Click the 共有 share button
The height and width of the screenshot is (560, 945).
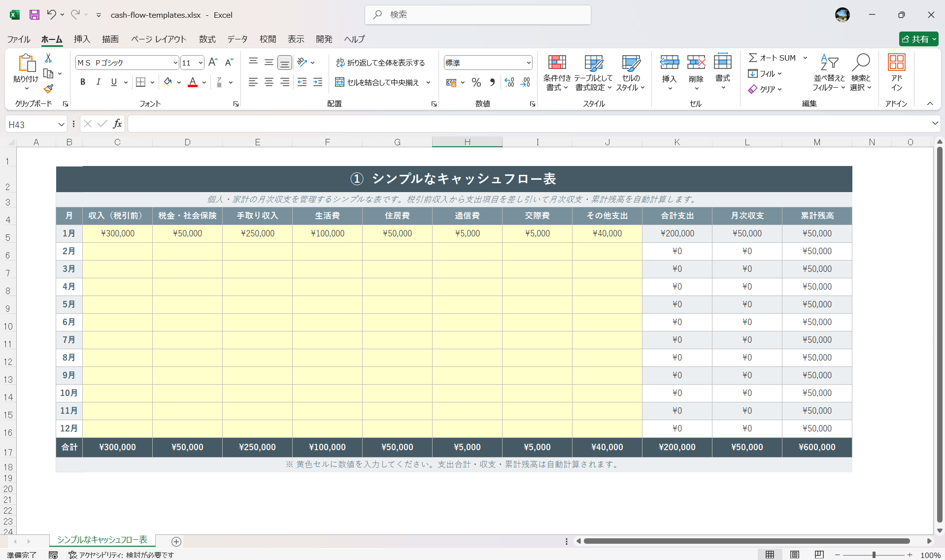click(x=918, y=39)
